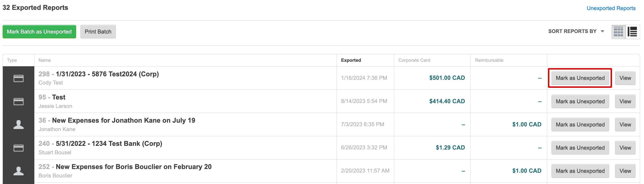
Task: Mark Jonathon Kane report as unexported
Action: pos(580,125)
